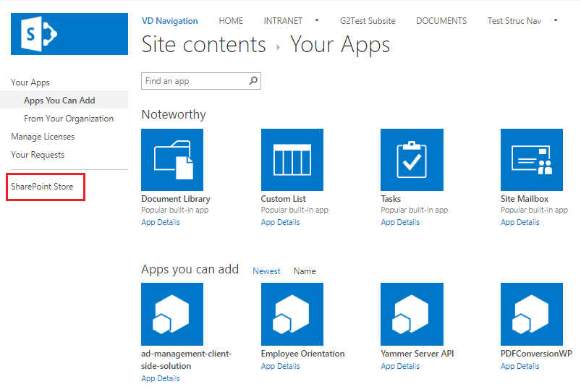Image resolution: width=581 pixels, height=392 pixels.
Task: Click the Site Mailbox title text
Action: (x=525, y=199)
